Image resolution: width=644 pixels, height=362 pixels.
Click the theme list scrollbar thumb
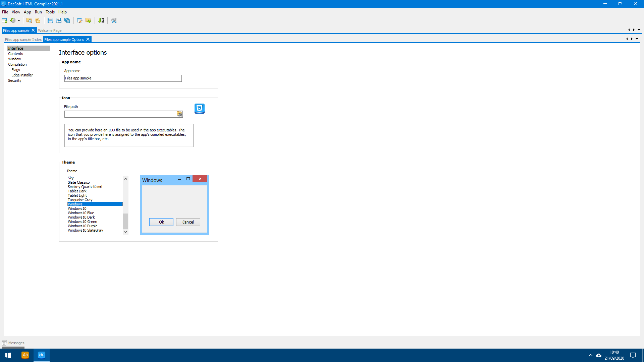pyautogui.click(x=126, y=221)
